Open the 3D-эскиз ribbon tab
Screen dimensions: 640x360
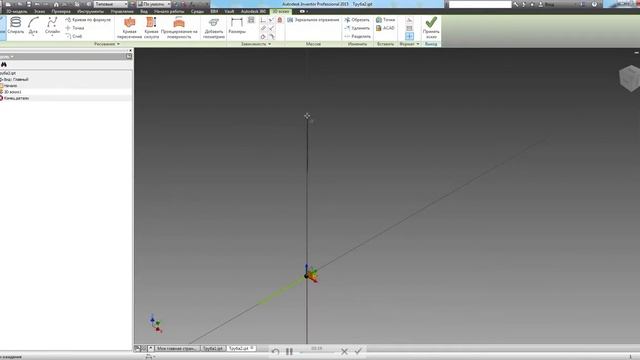(x=281, y=11)
